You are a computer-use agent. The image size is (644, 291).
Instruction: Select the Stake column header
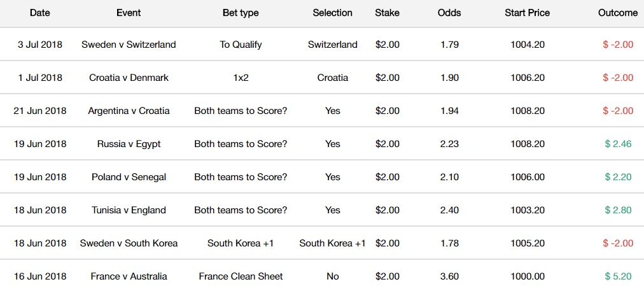[387, 13]
